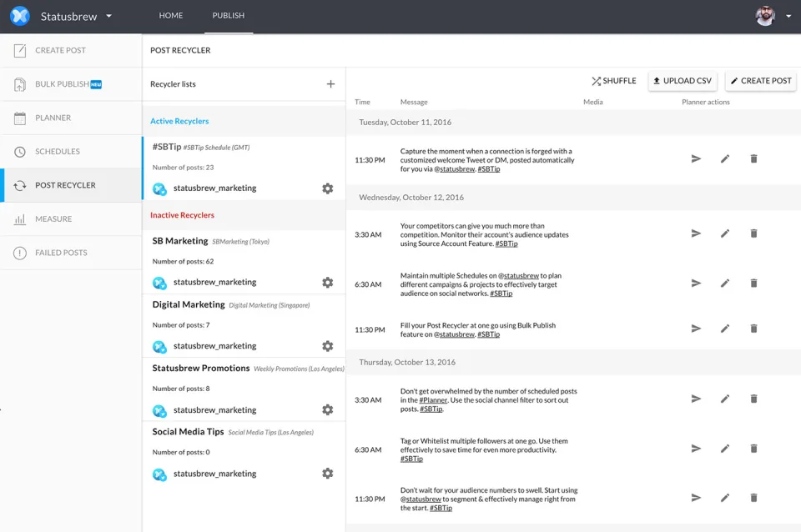
Task: Open the Statusbrew workspace dropdown arrow
Action: [108, 16]
